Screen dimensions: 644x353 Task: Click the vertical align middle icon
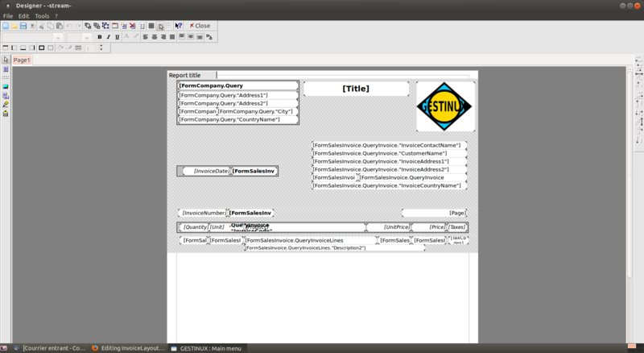tap(191, 37)
